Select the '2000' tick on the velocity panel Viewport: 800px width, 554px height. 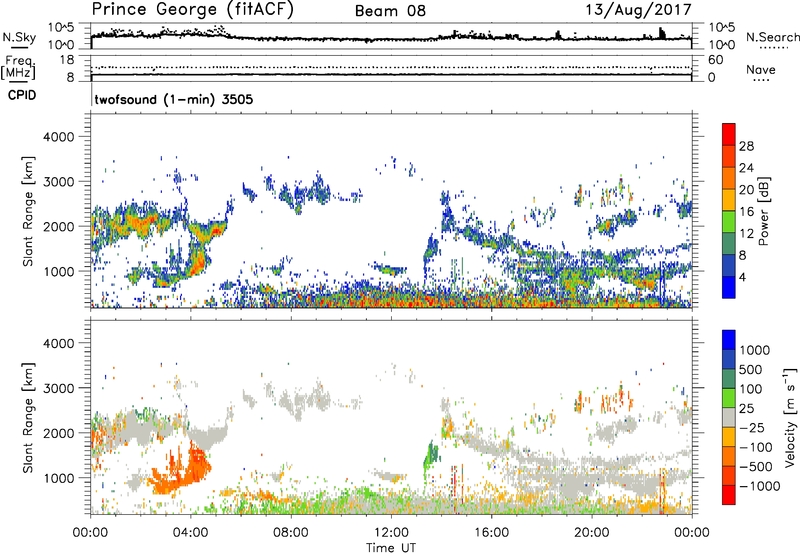coord(59,433)
